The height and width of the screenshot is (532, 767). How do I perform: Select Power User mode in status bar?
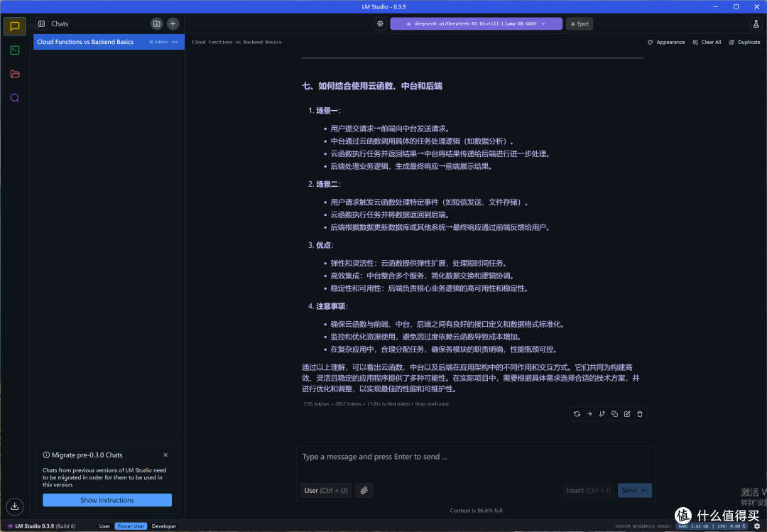(x=131, y=526)
